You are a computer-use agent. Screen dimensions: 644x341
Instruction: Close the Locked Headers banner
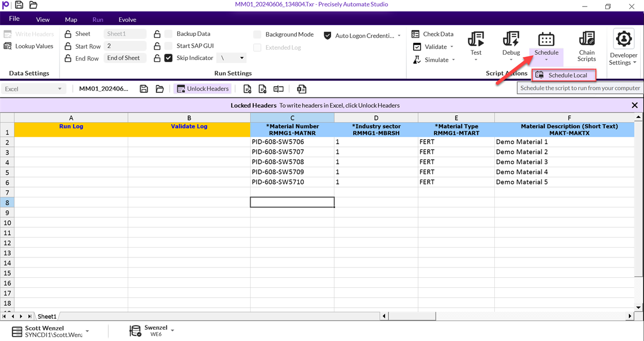point(635,106)
